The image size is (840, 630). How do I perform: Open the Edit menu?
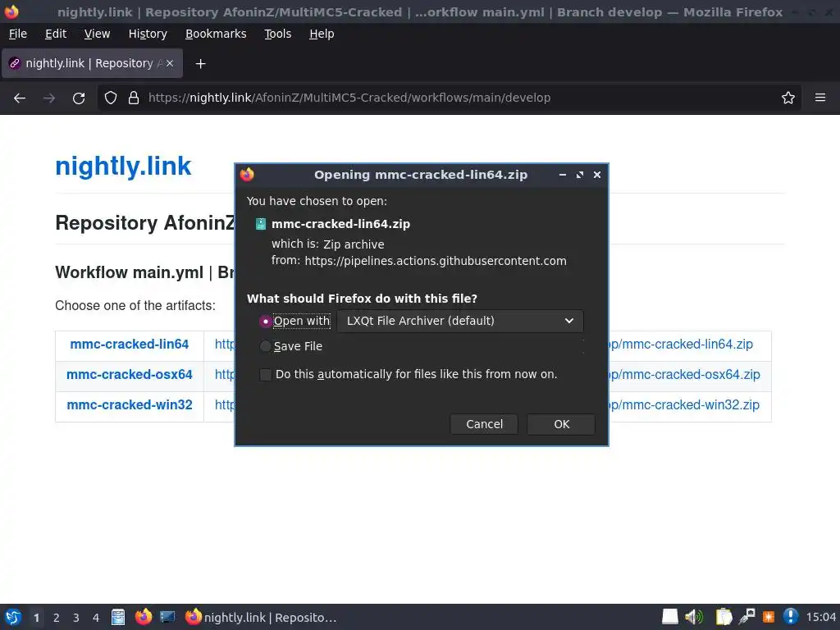tap(56, 34)
